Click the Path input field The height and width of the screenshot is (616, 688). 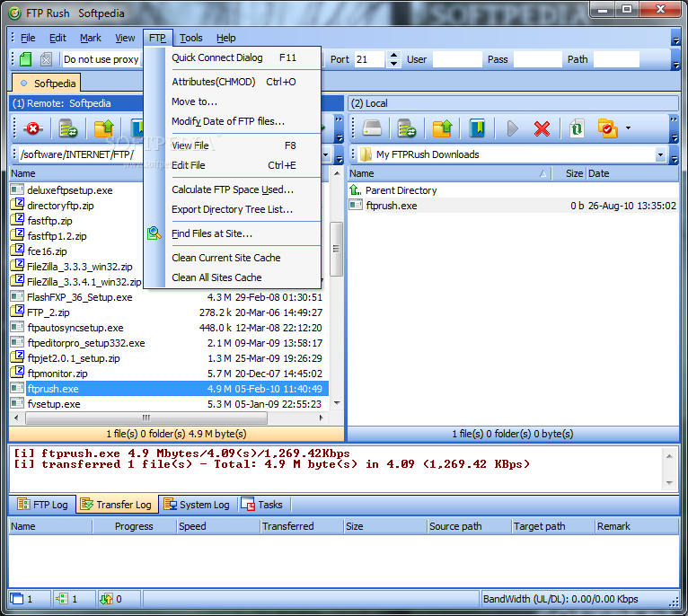(x=616, y=59)
